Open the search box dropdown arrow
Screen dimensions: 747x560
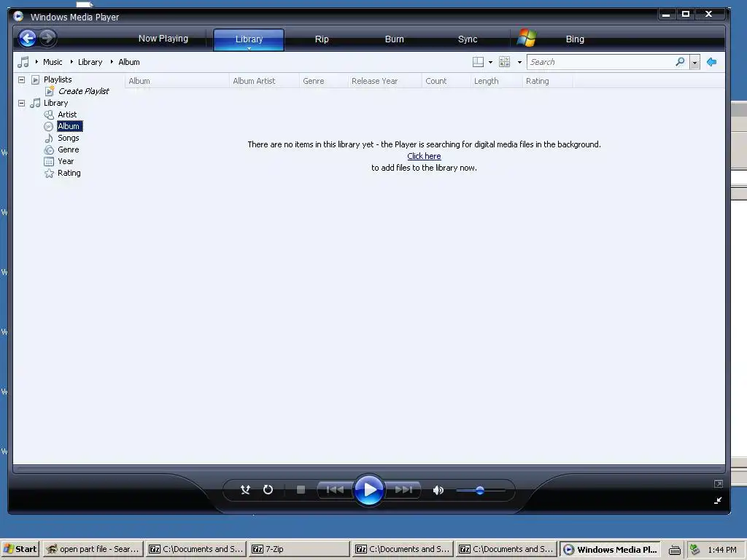coord(694,63)
